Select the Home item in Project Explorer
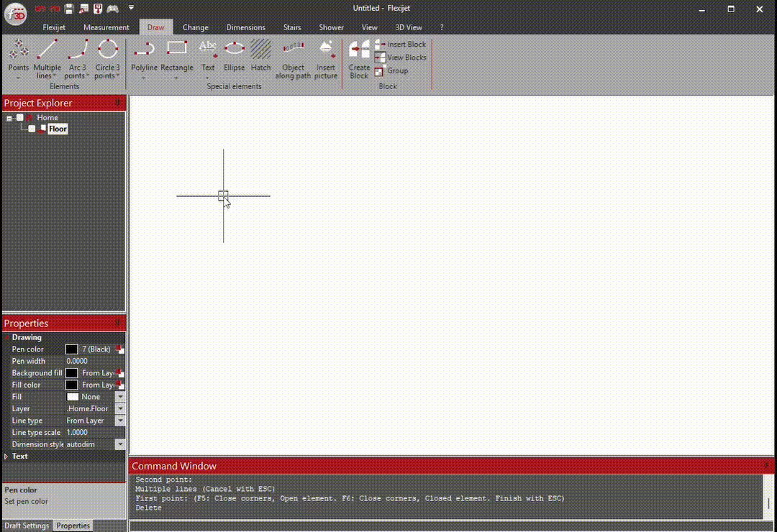This screenshot has width=777, height=532. tap(47, 117)
